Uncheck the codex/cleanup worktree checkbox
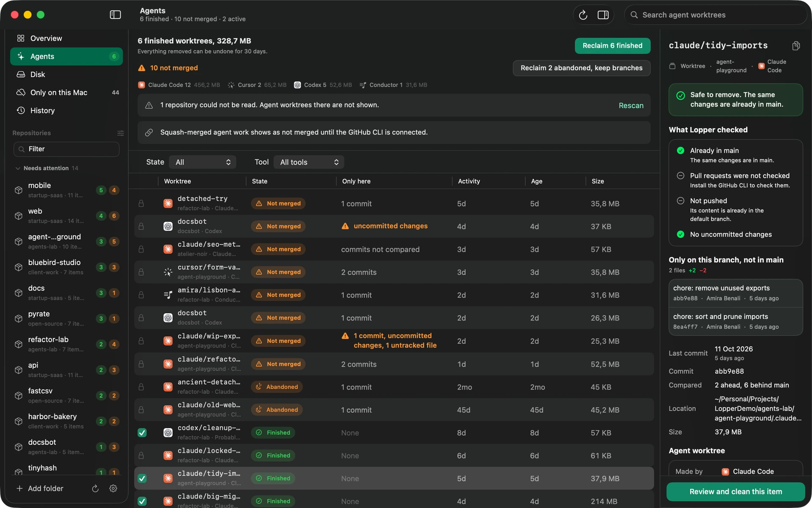The image size is (812, 508). tap(142, 433)
